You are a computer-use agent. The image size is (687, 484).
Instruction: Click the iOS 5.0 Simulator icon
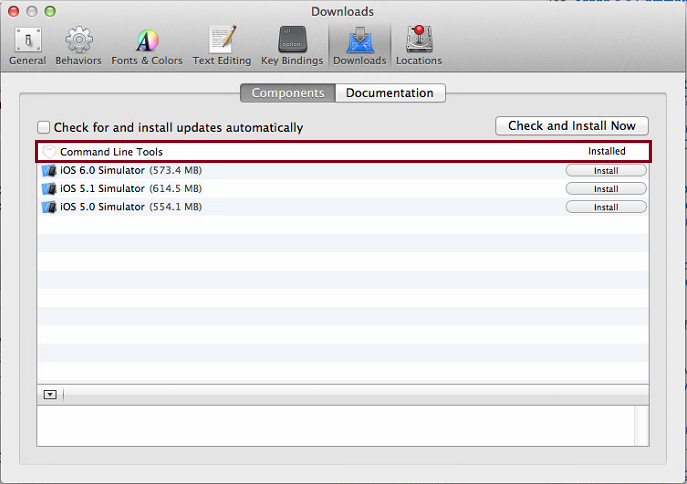(49, 207)
